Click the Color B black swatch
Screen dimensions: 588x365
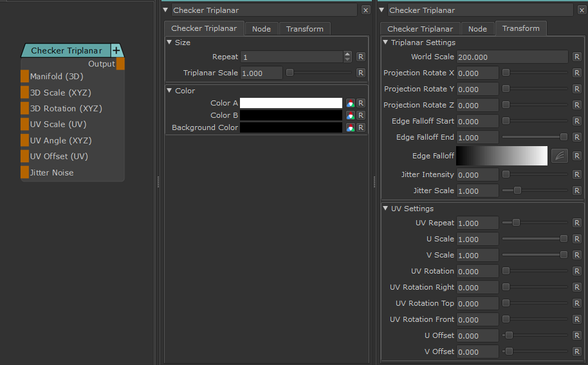coord(291,115)
